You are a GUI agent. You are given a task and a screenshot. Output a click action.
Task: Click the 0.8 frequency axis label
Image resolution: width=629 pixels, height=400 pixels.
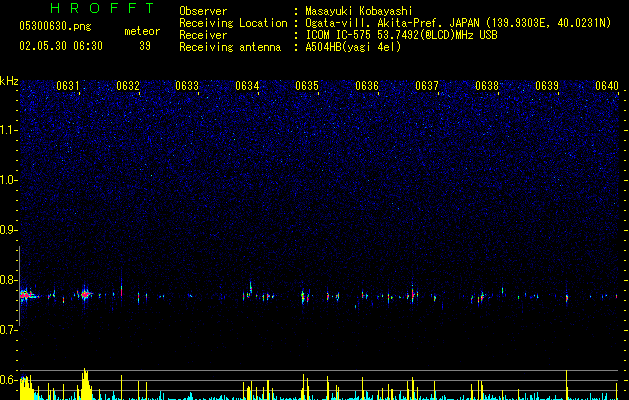tap(9, 280)
